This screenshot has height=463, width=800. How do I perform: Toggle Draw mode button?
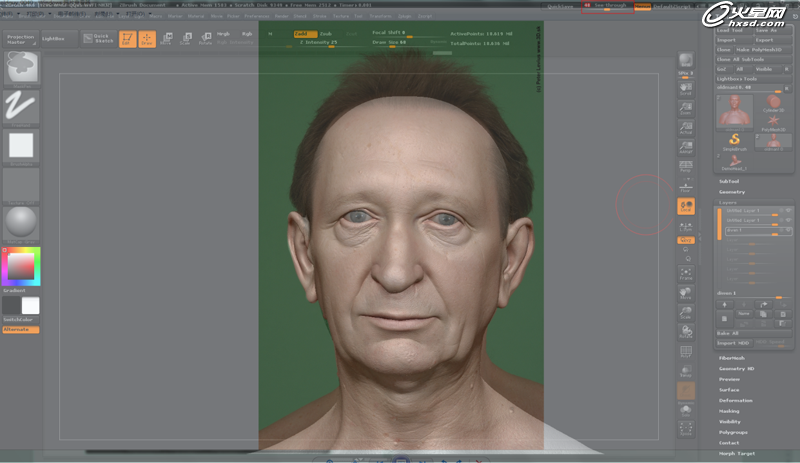(x=147, y=39)
